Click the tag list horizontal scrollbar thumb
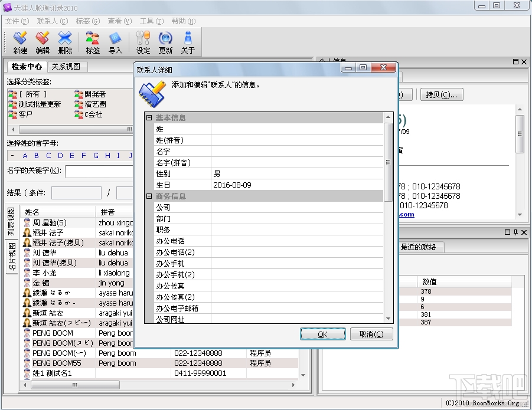The height and width of the screenshot is (410, 532). [76, 129]
